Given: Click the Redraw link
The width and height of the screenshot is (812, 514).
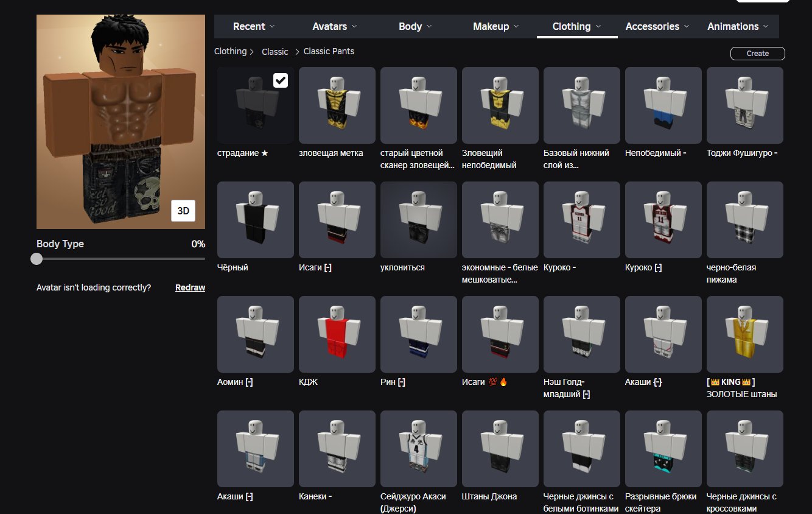Looking at the screenshot, I should point(190,287).
